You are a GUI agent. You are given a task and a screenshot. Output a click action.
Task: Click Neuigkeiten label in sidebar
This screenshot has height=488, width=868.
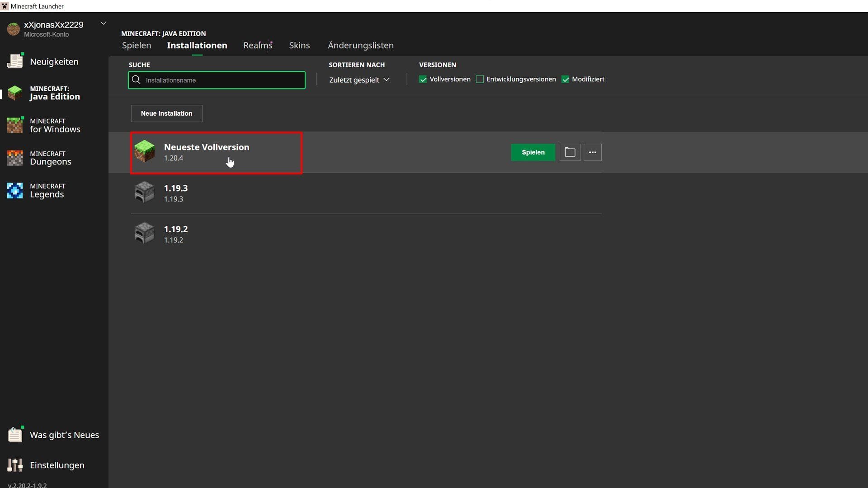click(54, 62)
